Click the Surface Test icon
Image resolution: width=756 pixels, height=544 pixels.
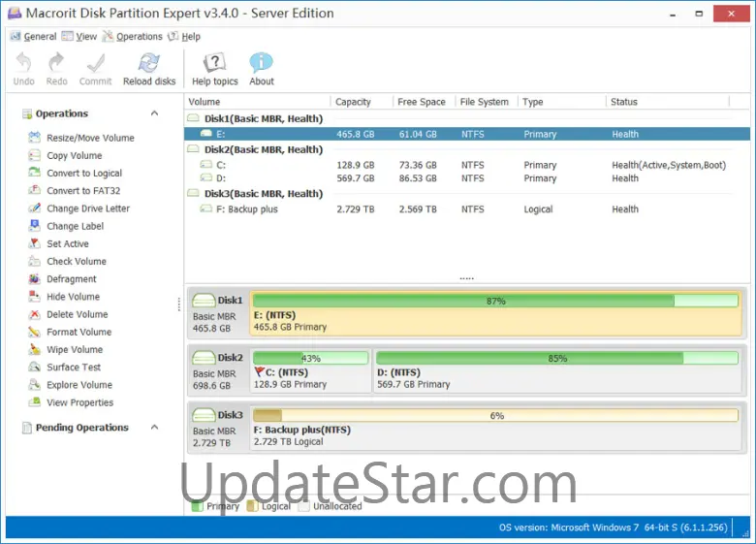click(x=34, y=367)
